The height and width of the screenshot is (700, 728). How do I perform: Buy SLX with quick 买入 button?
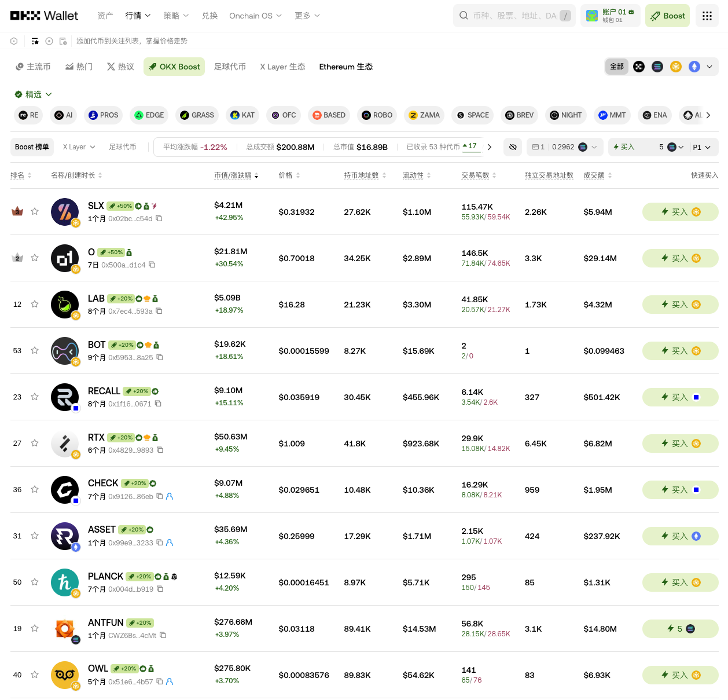pyautogui.click(x=681, y=212)
